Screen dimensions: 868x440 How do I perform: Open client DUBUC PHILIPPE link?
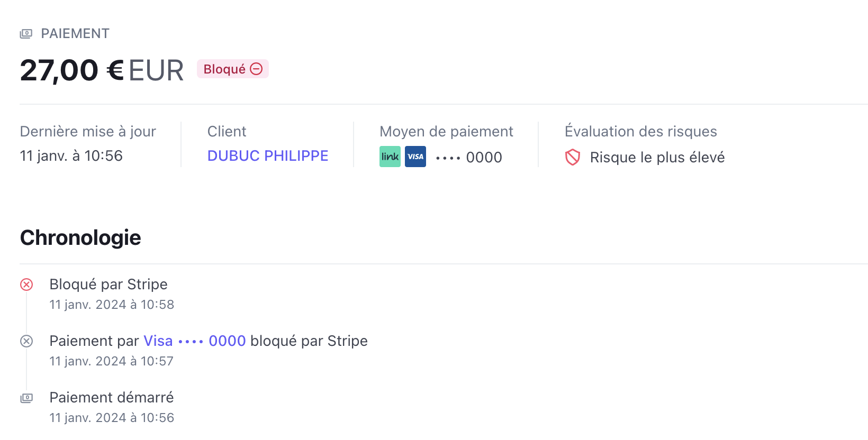pyautogui.click(x=268, y=156)
